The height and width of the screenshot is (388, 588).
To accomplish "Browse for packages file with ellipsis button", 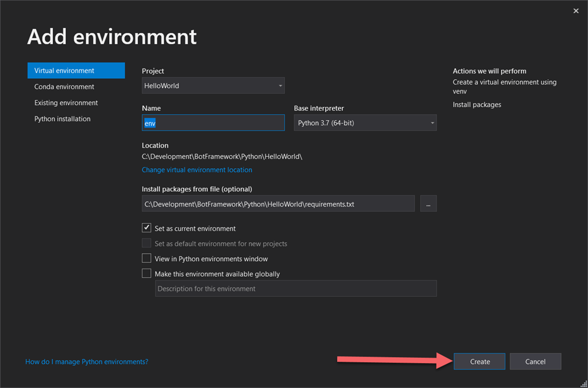I will pyautogui.click(x=428, y=204).
